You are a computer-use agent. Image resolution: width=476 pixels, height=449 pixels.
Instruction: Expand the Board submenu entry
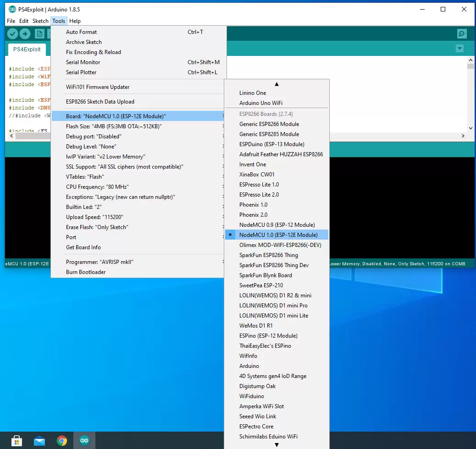coord(138,116)
